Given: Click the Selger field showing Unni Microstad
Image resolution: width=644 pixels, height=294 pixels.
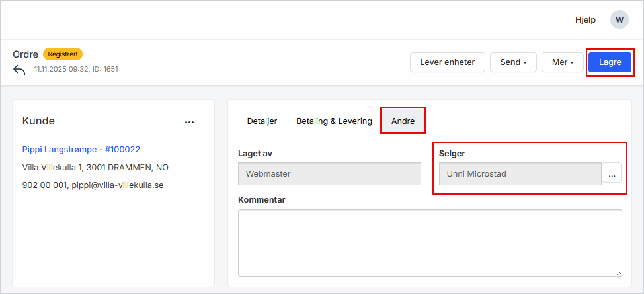Looking at the screenshot, I should 520,174.
